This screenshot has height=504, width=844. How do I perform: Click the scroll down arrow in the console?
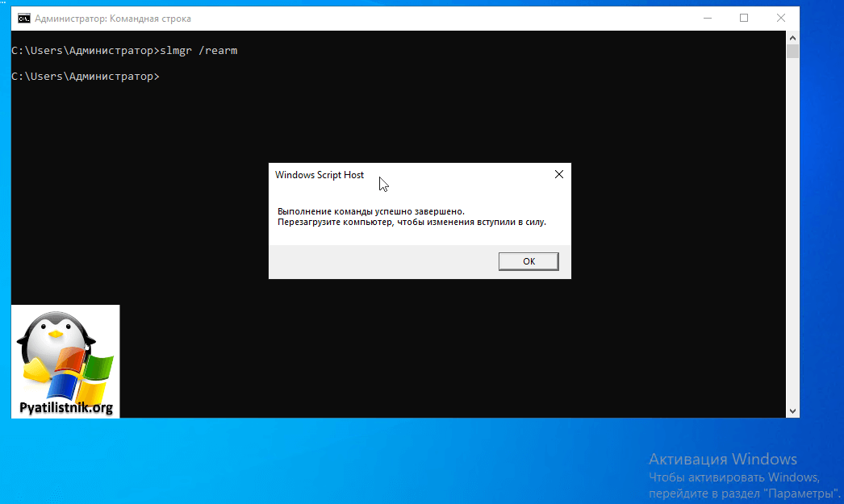(792, 411)
